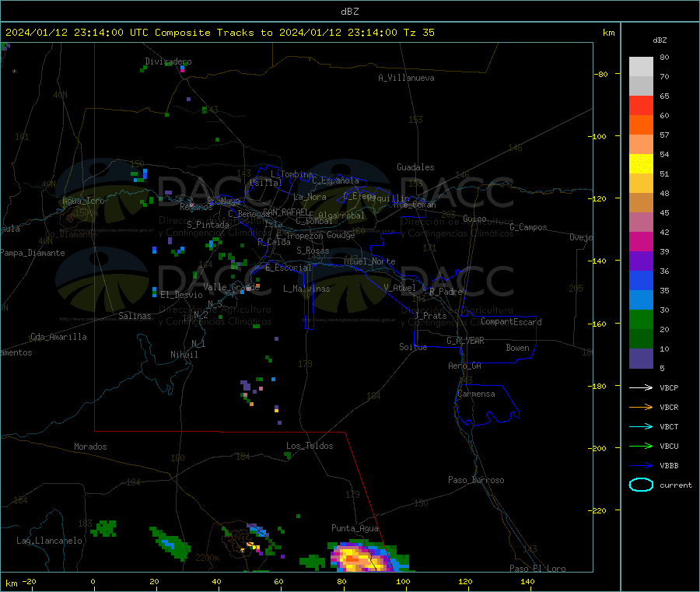This screenshot has width=700, height=592.
Task: Click the 'J_Prats' map label
Action: click(x=430, y=316)
